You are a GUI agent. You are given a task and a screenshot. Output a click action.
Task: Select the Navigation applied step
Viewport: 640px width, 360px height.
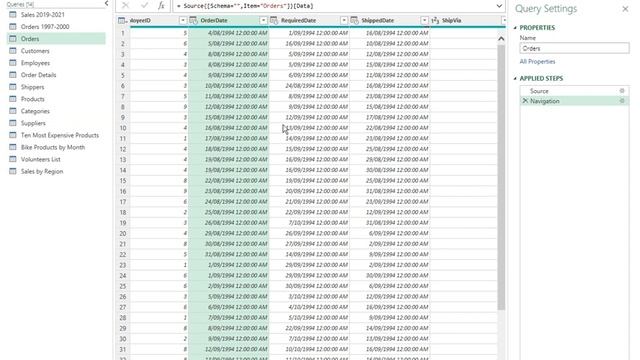click(574, 101)
